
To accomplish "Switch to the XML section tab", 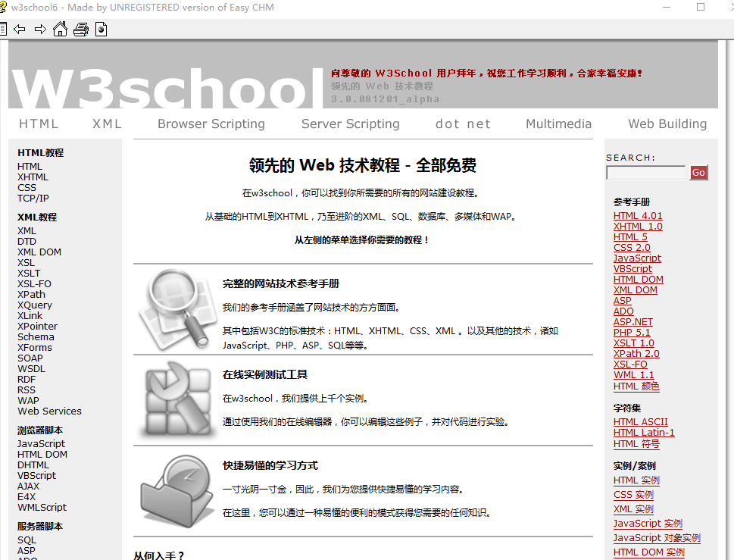I will (106, 124).
